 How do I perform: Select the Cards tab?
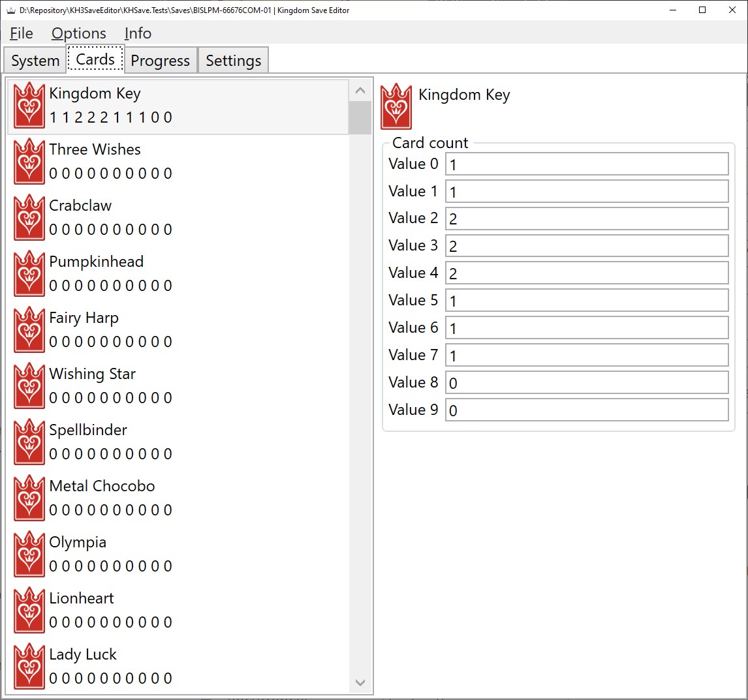(95, 59)
